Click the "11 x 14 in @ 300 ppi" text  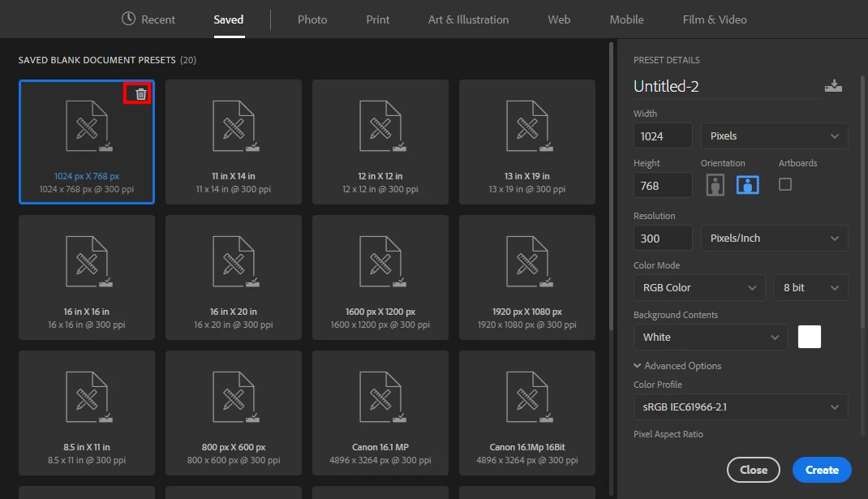pyautogui.click(x=233, y=189)
